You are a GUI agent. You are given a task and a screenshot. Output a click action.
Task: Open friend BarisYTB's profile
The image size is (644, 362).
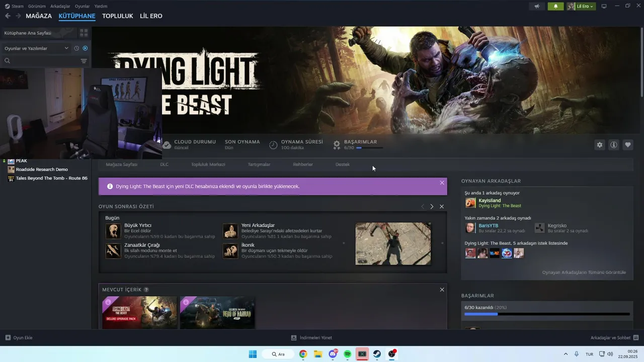488,226
